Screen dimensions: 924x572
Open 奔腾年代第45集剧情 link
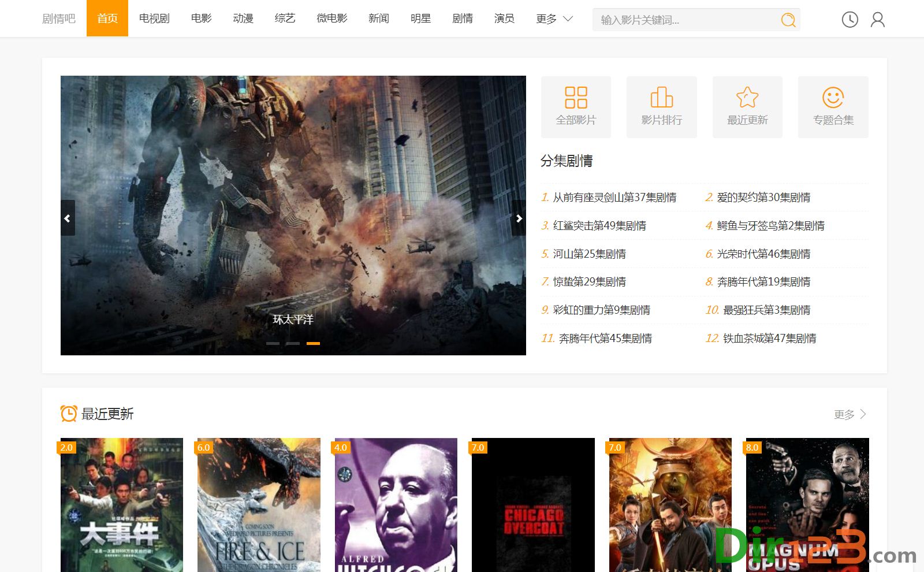[605, 338]
